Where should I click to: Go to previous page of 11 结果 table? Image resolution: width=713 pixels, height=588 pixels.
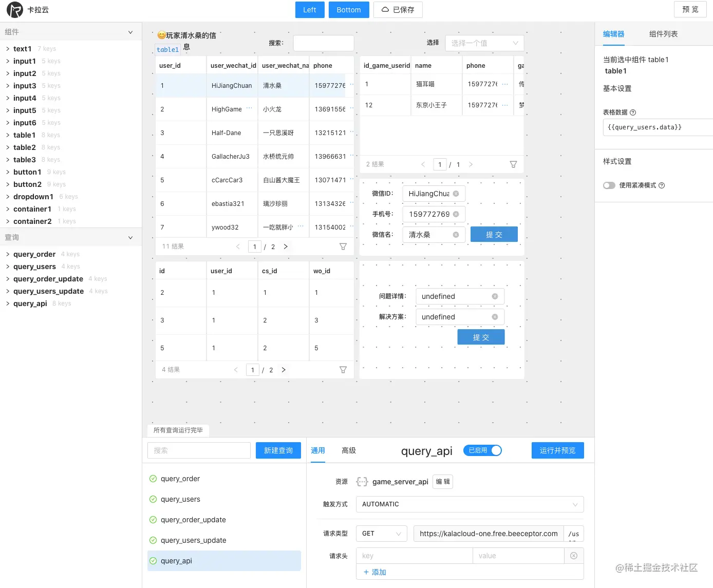click(238, 246)
